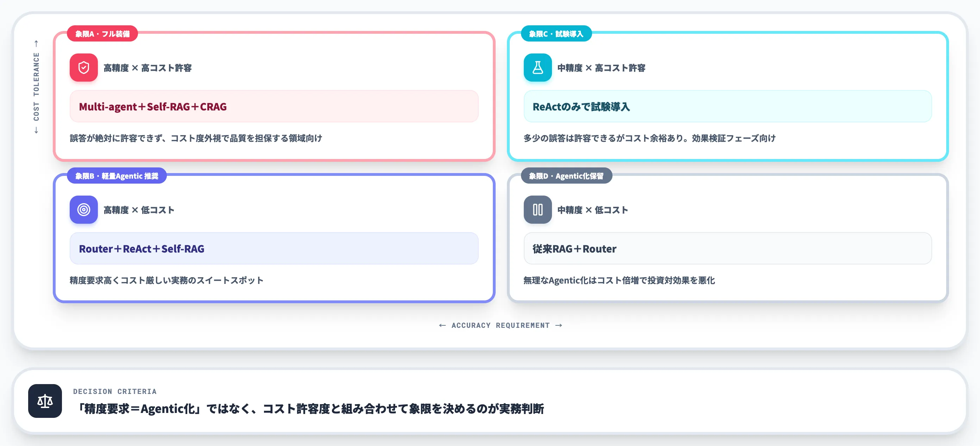
Task: Select the 象限C・試験導入 badge
Action: click(556, 34)
